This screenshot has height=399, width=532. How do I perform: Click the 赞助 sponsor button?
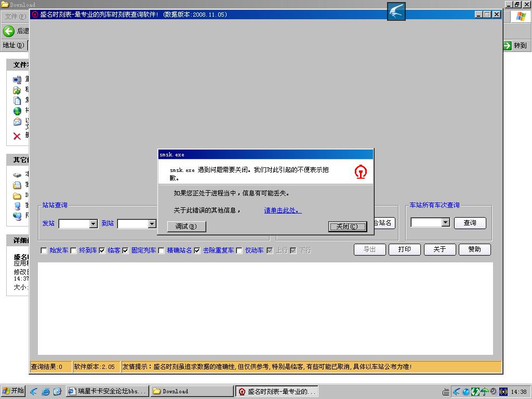475,249
